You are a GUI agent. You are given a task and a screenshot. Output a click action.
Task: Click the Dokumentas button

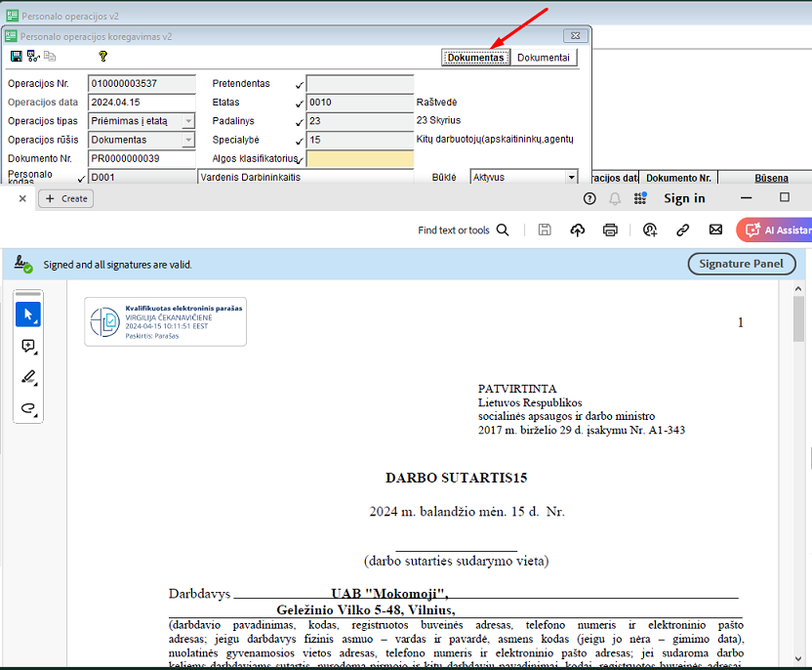[475, 58]
